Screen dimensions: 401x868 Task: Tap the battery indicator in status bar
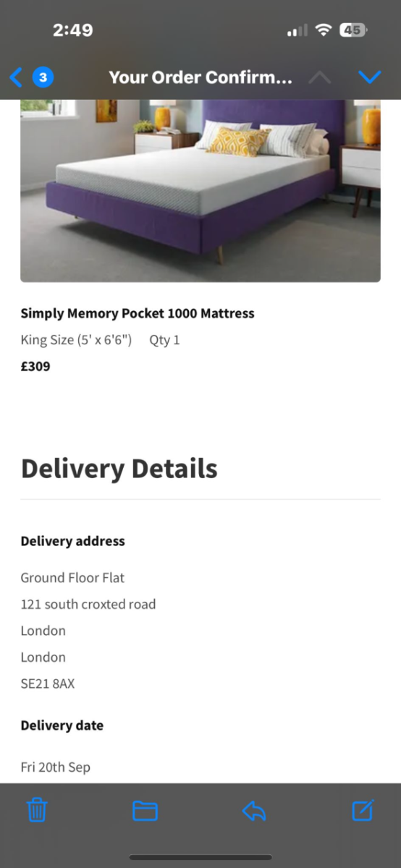coord(354,30)
